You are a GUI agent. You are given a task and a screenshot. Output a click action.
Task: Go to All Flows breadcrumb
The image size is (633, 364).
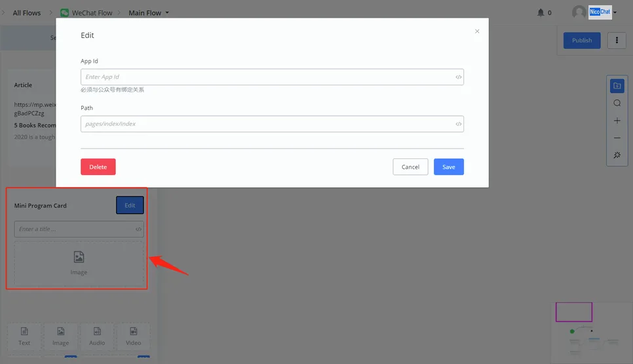pos(27,13)
